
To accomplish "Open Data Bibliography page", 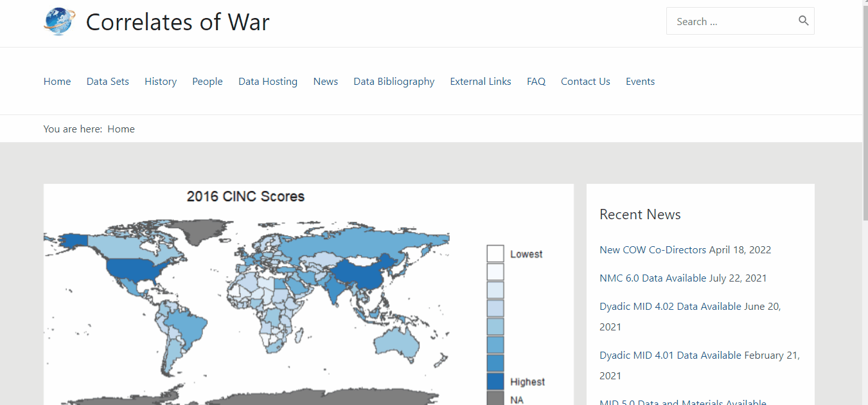I will [394, 82].
